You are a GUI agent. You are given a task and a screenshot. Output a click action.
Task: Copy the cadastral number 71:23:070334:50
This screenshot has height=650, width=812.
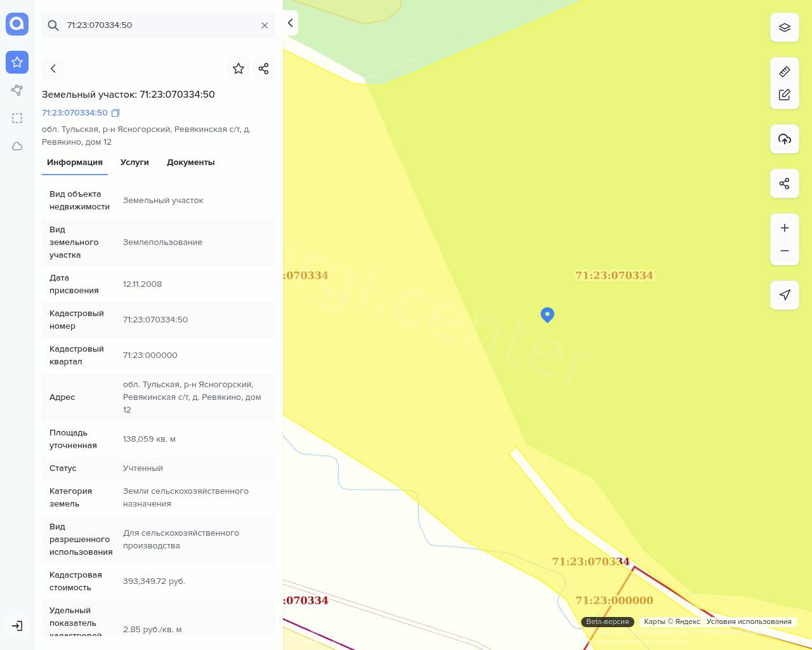tap(115, 113)
